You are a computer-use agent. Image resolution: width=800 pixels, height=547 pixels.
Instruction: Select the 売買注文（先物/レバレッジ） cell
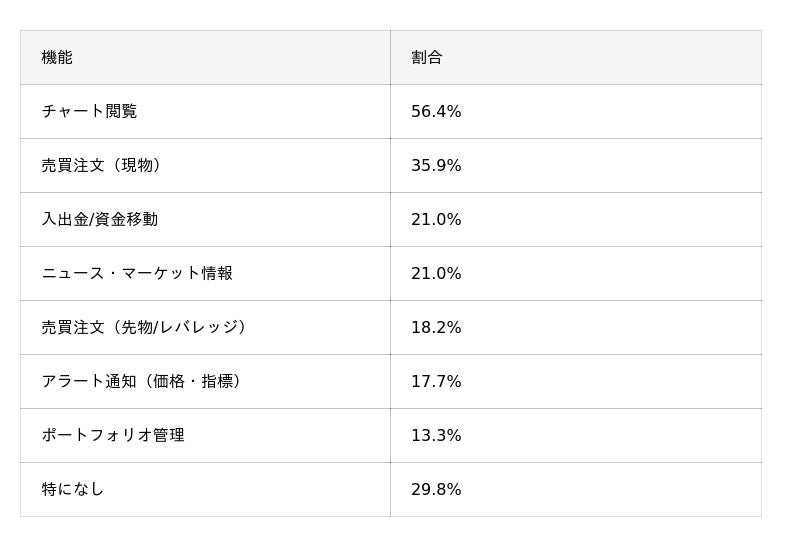click(147, 328)
